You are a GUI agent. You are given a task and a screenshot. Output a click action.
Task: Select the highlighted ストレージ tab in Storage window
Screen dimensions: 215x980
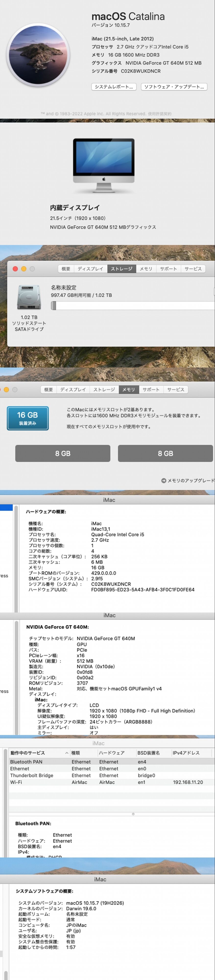click(x=122, y=269)
